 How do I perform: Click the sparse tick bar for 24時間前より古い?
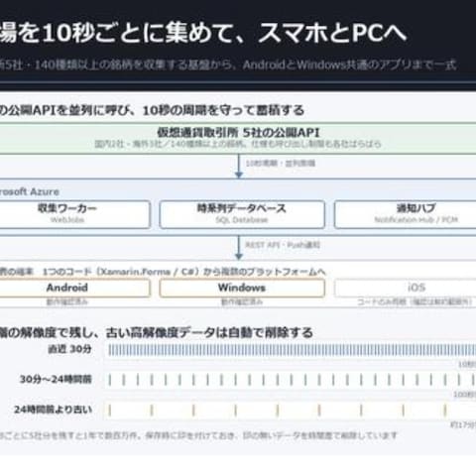coord(291,411)
